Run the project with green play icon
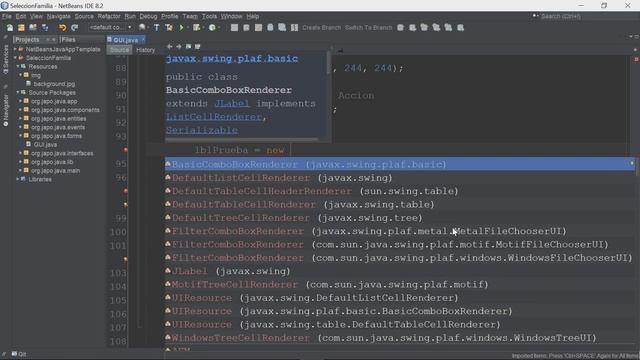The width and height of the screenshot is (640, 360). 181,28
